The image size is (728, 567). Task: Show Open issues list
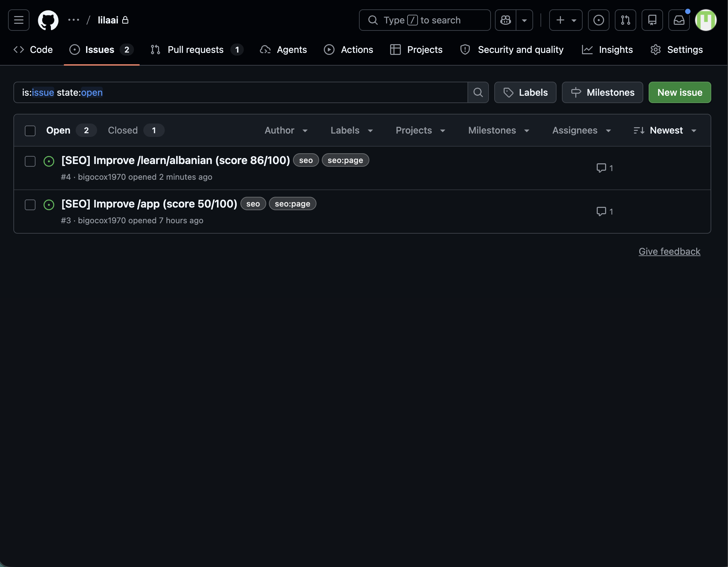pyautogui.click(x=71, y=131)
